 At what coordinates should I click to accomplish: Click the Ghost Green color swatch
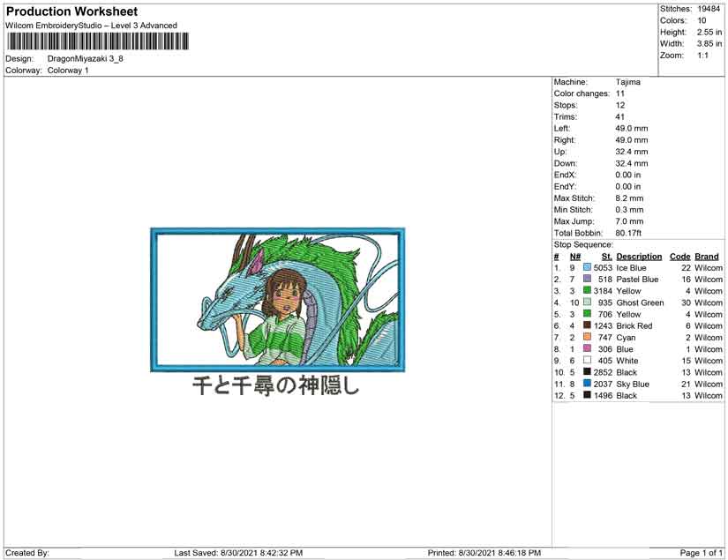click(587, 302)
